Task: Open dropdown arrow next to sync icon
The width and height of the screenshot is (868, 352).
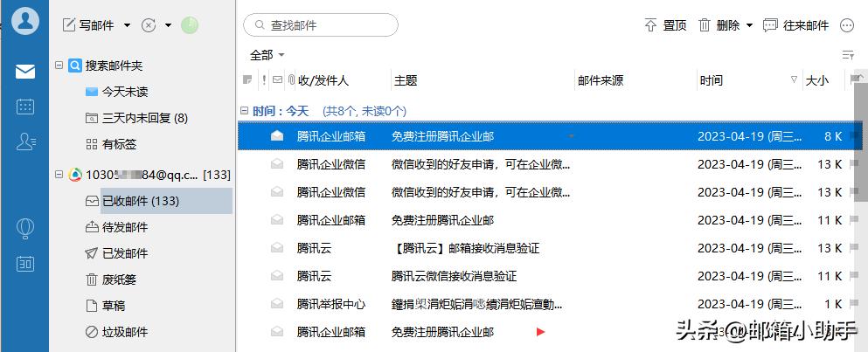Action: [x=168, y=25]
